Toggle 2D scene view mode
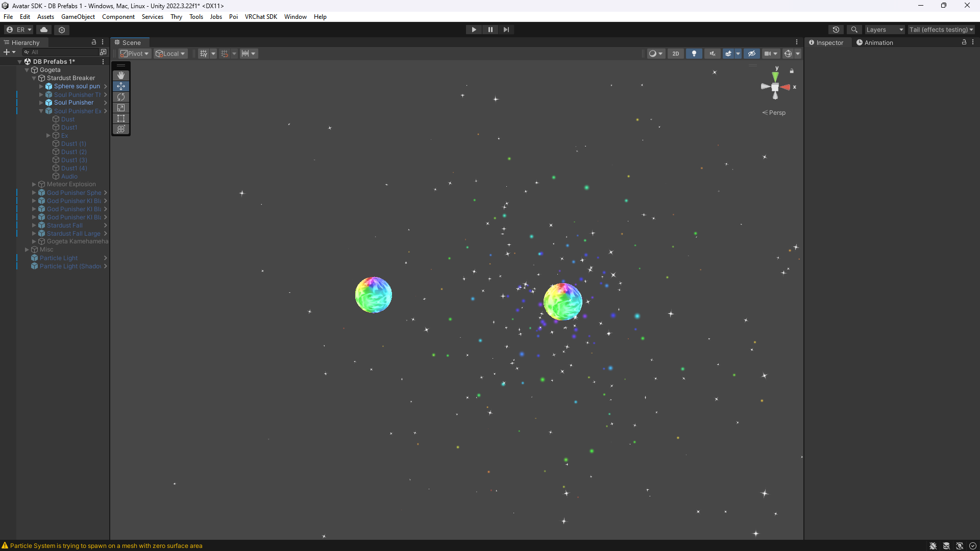980x551 pixels. point(675,54)
